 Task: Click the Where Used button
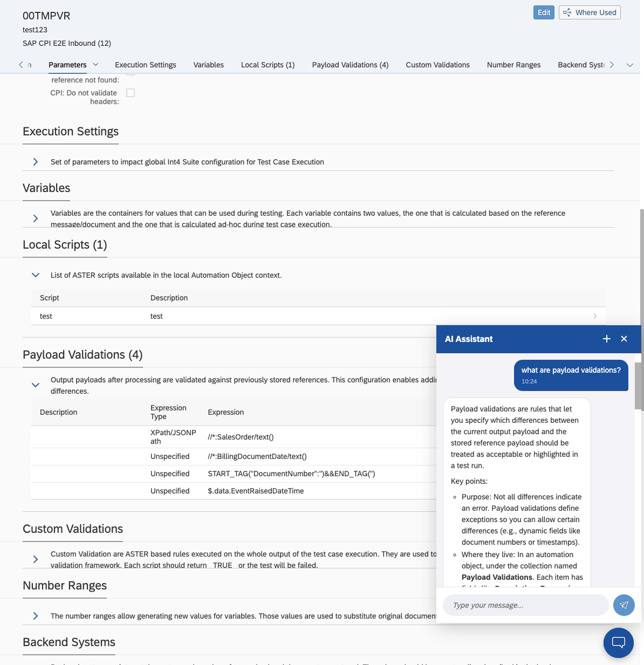coord(590,12)
